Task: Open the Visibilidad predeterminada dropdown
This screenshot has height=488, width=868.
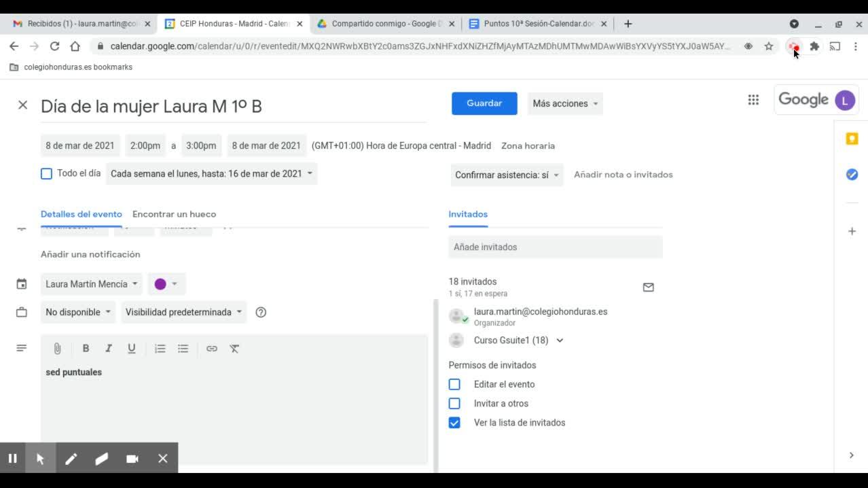Action: pyautogui.click(x=183, y=312)
